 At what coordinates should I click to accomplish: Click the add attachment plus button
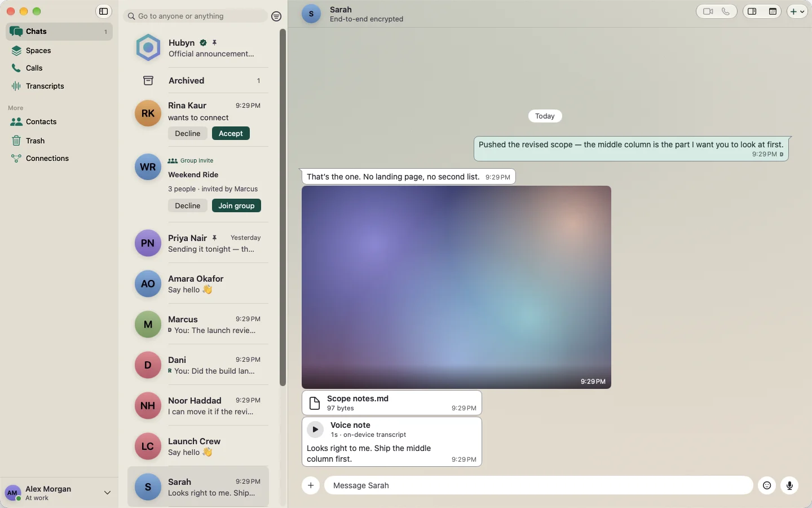[311, 485]
